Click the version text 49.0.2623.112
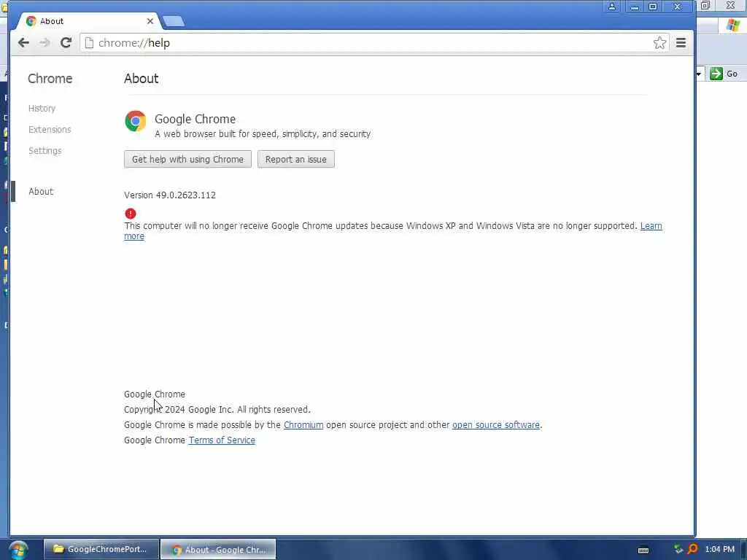This screenshot has height=560, width=747. [170, 195]
